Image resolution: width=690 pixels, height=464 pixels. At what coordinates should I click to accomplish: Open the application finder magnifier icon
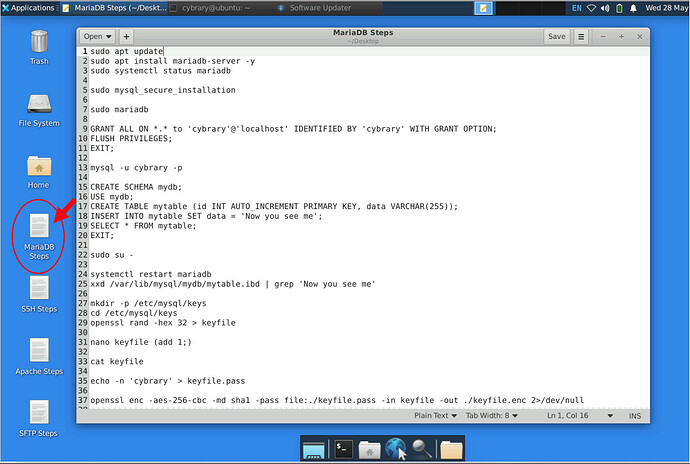pos(422,449)
